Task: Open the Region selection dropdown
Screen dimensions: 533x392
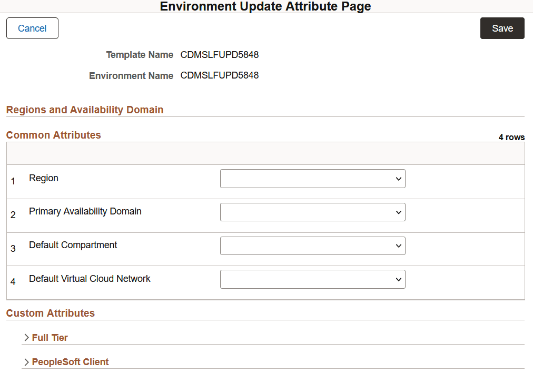Action: [x=312, y=179]
